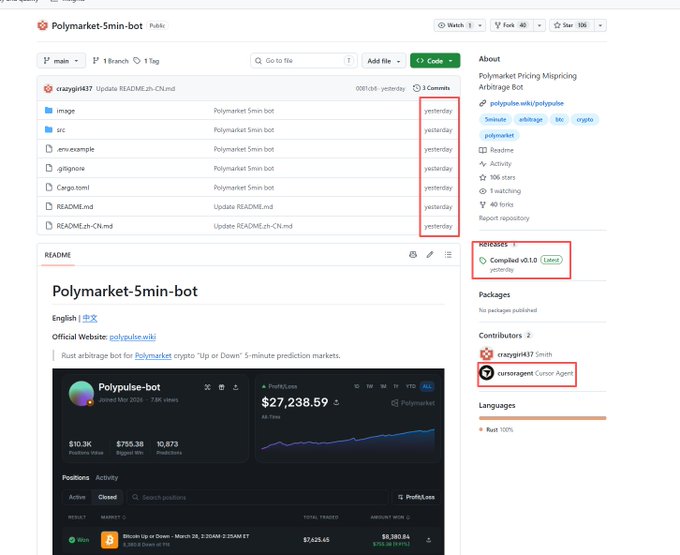
Task: Edit README with the pencil icon
Action: click(x=430, y=255)
